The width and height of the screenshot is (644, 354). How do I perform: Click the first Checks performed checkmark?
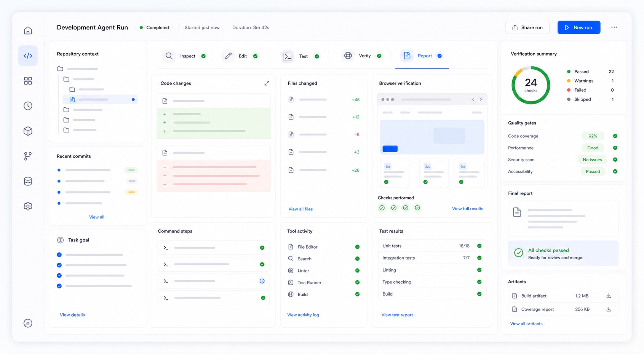coord(382,207)
